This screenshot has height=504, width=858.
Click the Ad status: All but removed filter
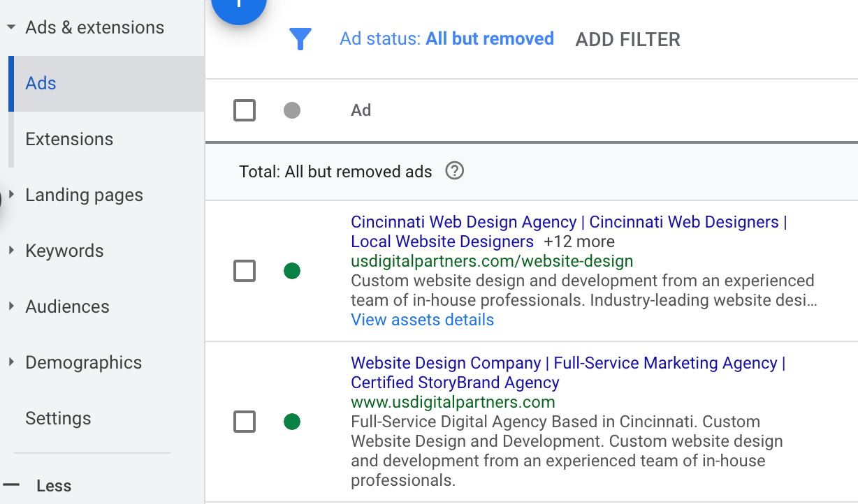pos(446,38)
